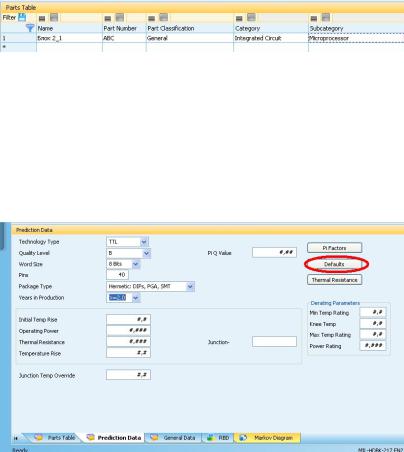Click the 'Microprocessor' subcategory cell
404x452 pixels.
pos(356,38)
